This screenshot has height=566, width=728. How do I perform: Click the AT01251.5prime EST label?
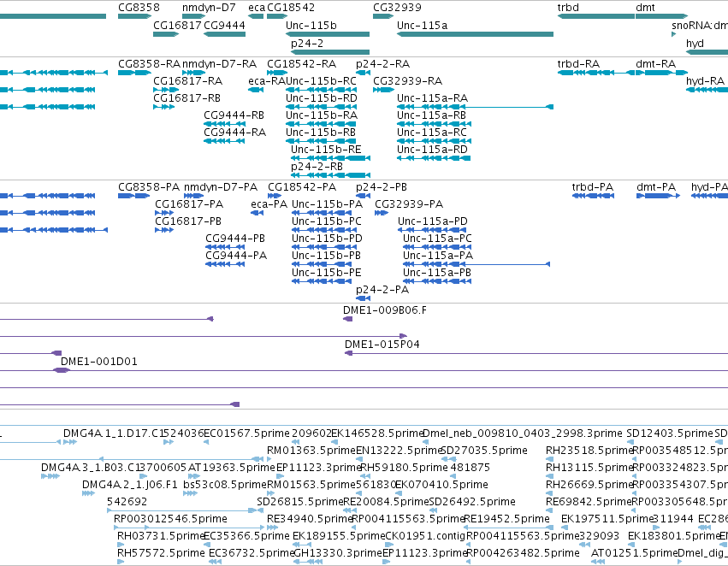(x=634, y=553)
